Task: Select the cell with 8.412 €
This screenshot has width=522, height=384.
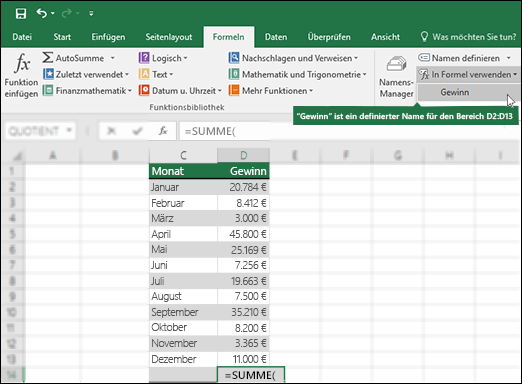Action: pos(243,203)
